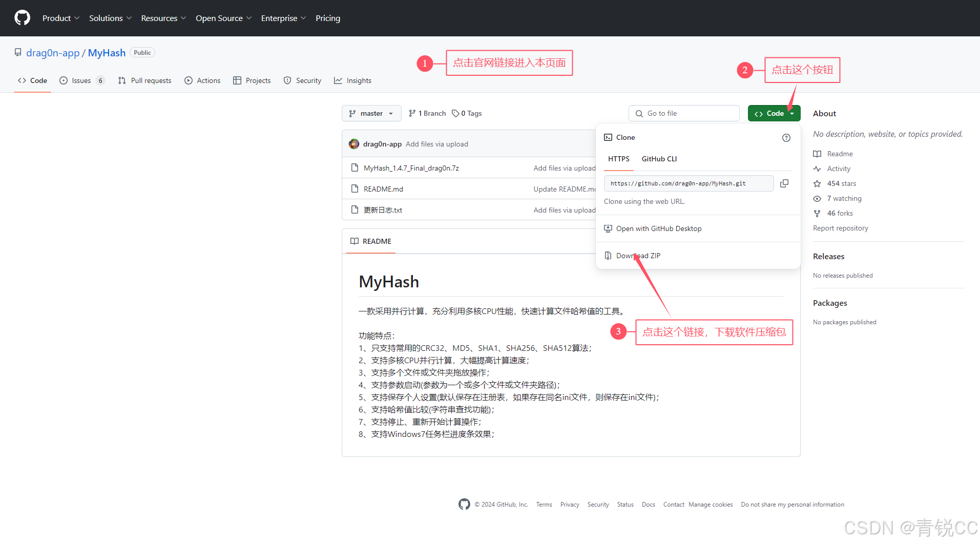
Task: Click the file icon beside README.md
Action: point(355,189)
